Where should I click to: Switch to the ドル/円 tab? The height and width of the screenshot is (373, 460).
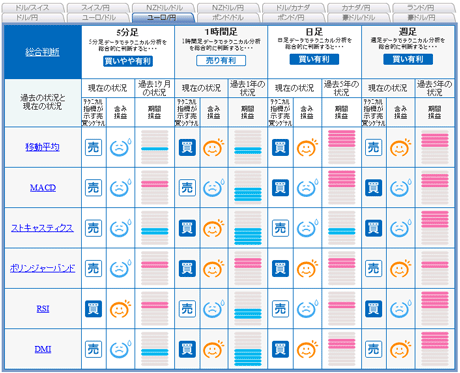point(32,17)
